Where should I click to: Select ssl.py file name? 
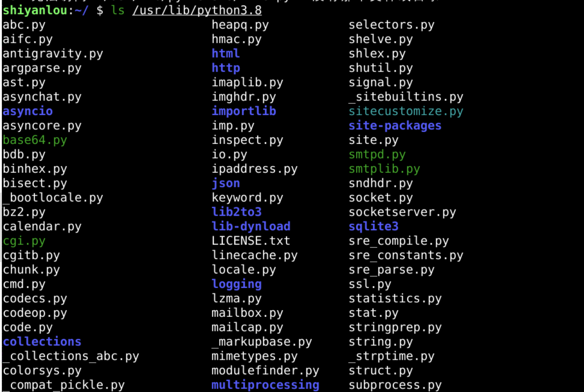pos(370,284)
